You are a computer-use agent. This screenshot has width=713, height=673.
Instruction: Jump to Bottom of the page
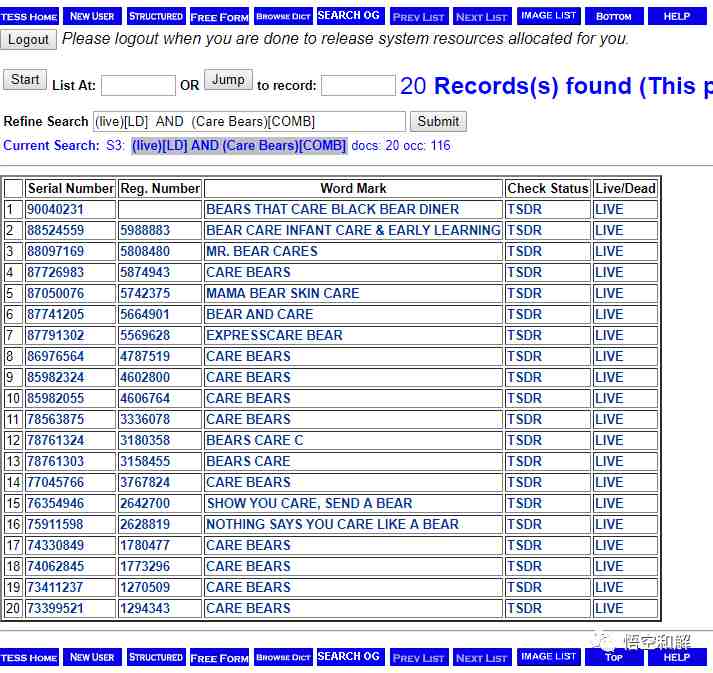pyautogui.click(x=614, y=16)
